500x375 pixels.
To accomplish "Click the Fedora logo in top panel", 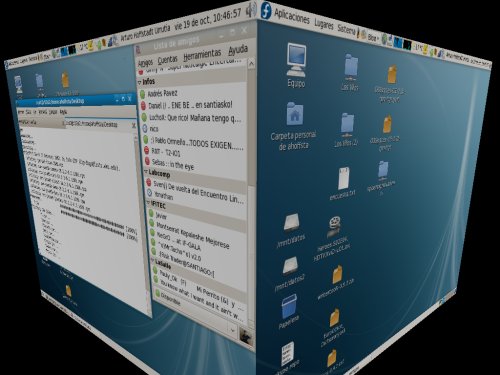I will 266,10.
